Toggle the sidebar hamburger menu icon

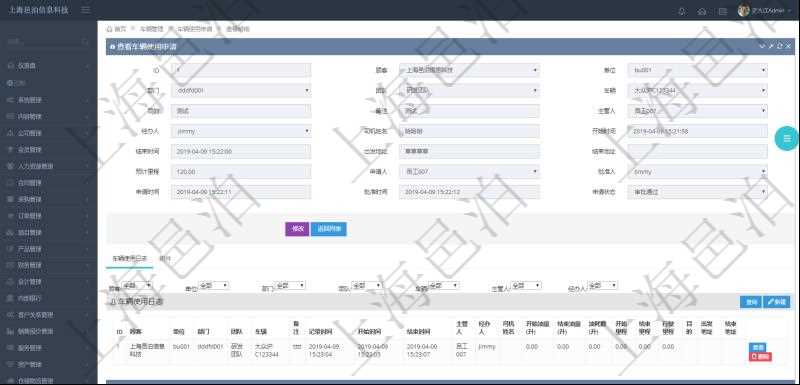pyautogui.click(x=86, y=10)
